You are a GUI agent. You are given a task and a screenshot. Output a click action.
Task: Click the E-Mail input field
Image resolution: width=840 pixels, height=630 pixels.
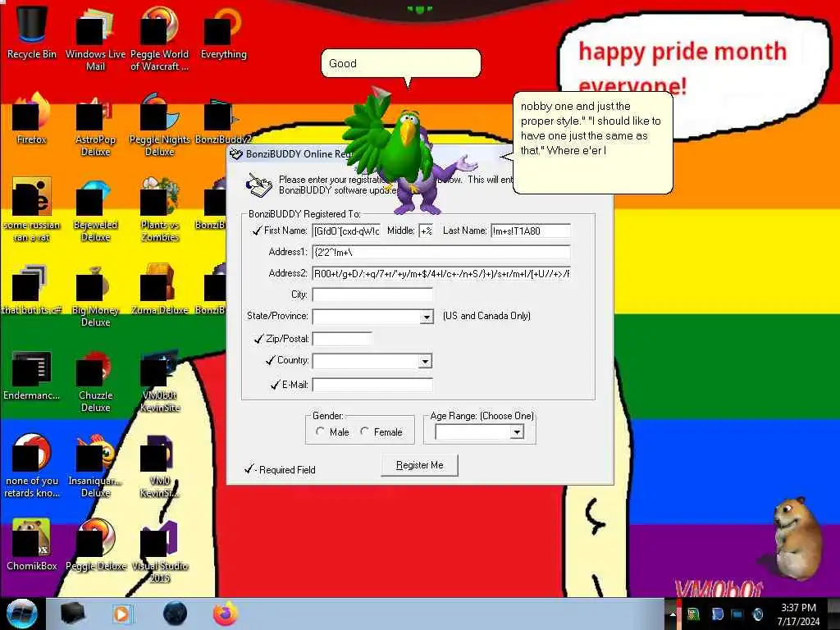tap(372, 385)
